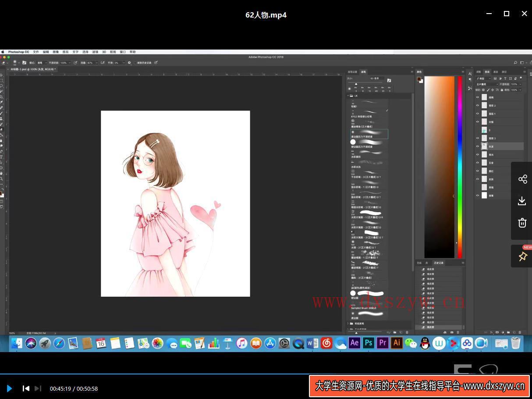Open Photoshop icon in the Dock

click(369, 343)
